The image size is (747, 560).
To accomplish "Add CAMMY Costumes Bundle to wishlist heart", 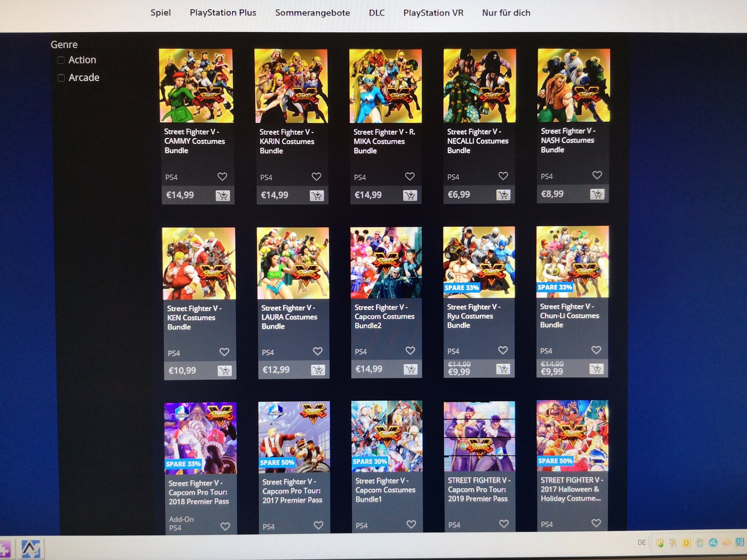I will click(222, 177).
